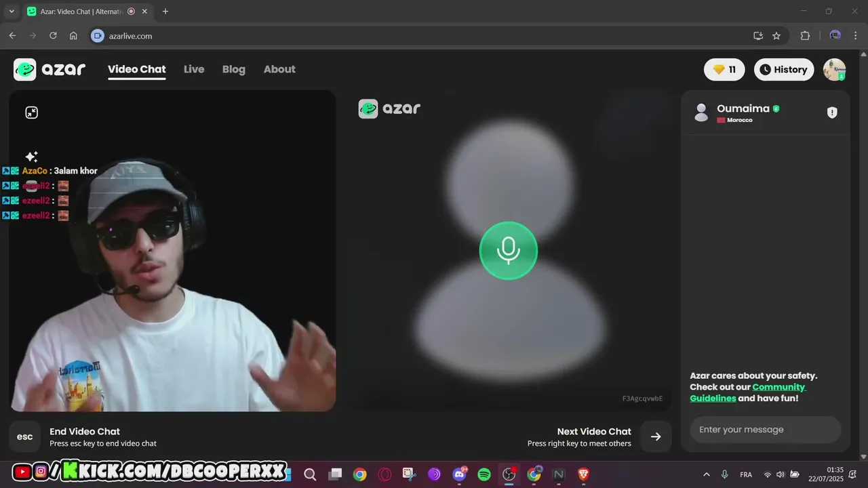Open the Chrome profile avatar button
This screenshot has height=488, width=868.
[835, 36]
